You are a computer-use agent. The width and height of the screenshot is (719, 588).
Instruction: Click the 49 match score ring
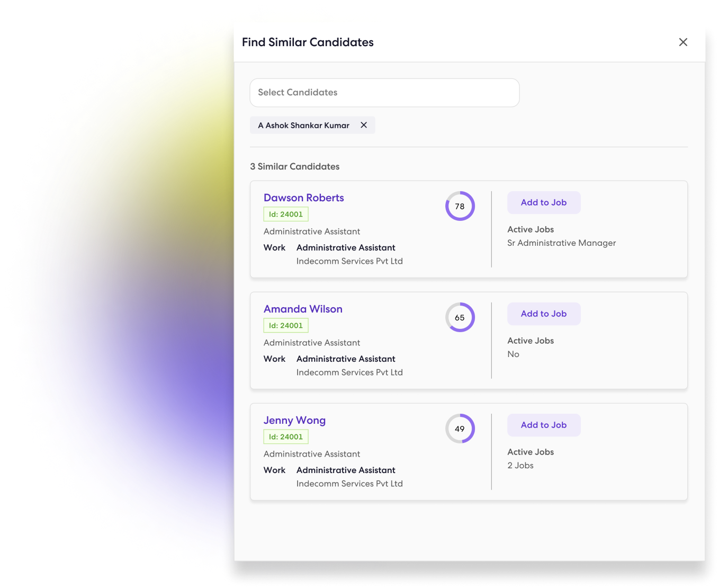[x=460, y=429]
